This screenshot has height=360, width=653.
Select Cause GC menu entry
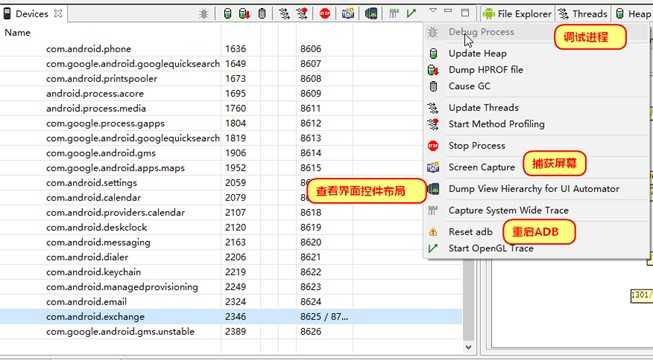coord(469,86)
